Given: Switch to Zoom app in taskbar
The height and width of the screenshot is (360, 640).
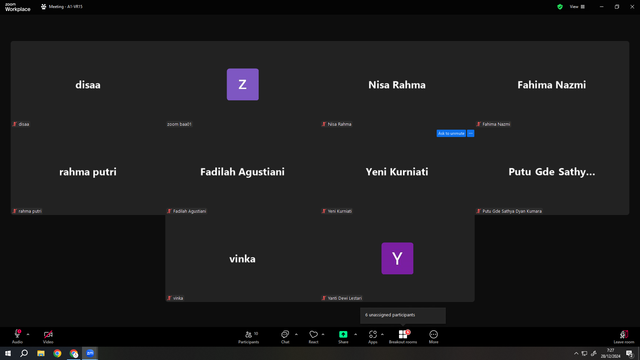Looking at the screenshot, I should point(90,353).
